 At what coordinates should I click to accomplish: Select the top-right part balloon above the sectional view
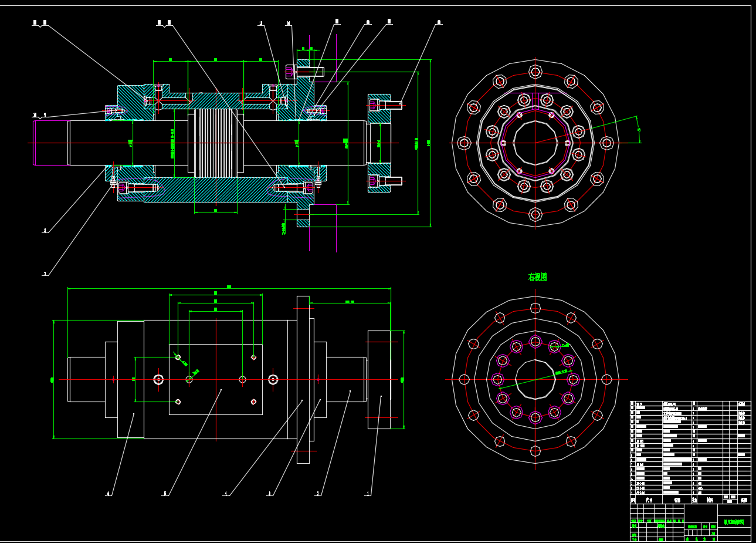click(439, 23)
